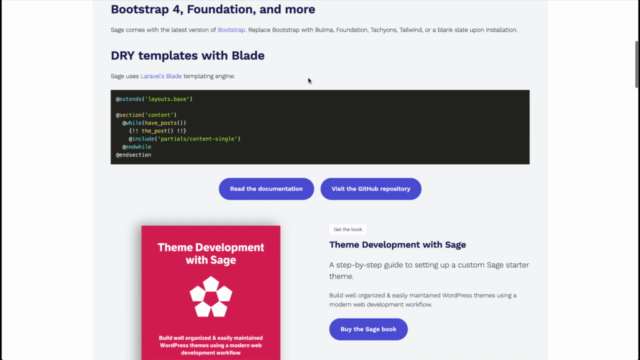640x360 pixels.
Task: Click heading "DRY templates with Blade"
Action: point(187,56)
